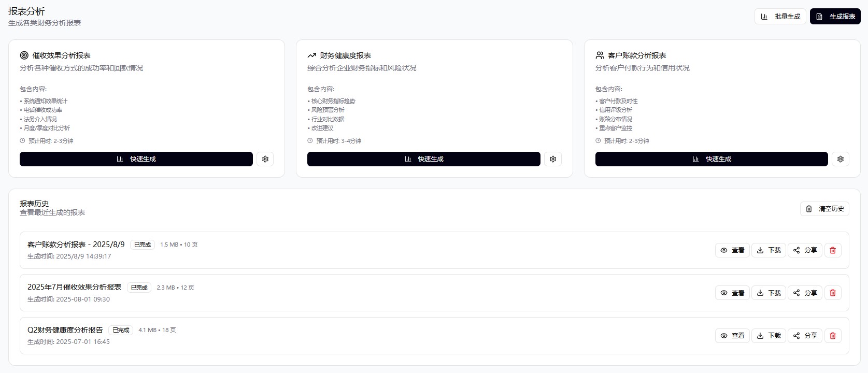This screenshot has height=373, width=868.
Task: Delete the 2025年7月催收效果分析报表 entry
Action: [833, 293]
